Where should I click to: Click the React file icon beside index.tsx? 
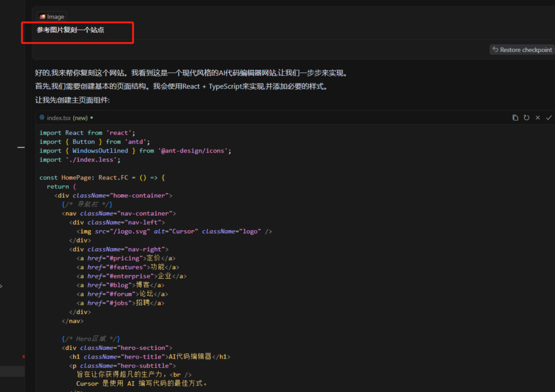tap(42, 118)
